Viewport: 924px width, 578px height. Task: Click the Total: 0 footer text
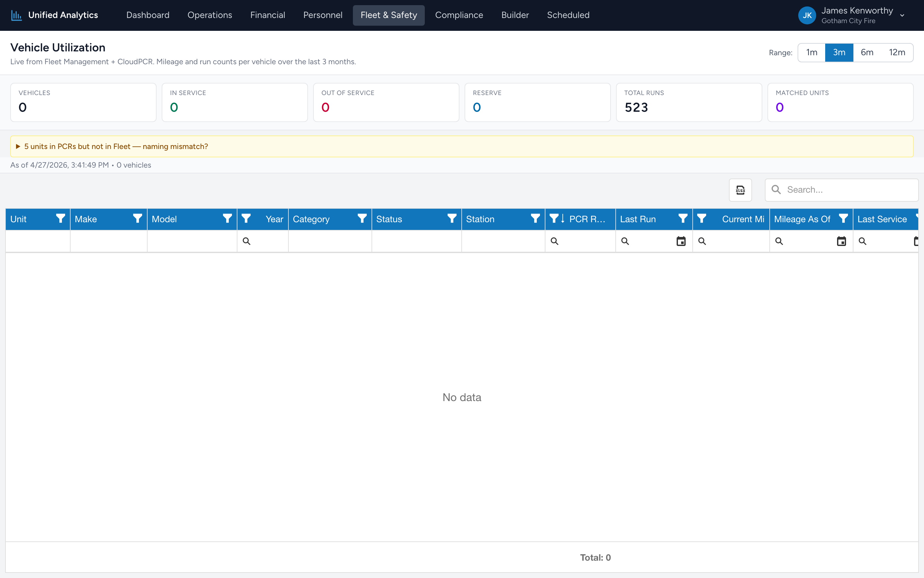pyautogui.click(x=595, y=558)
